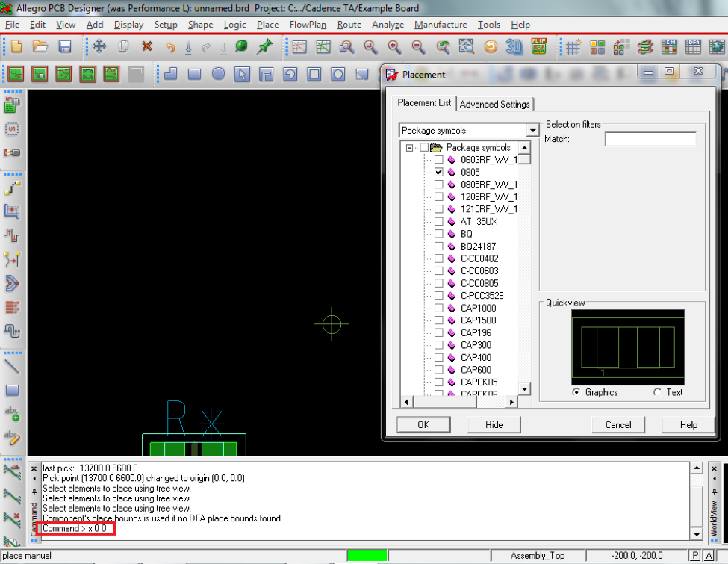Open the 3D viewer icon
This screenshot has height=564, width=728.
[514, 46]
